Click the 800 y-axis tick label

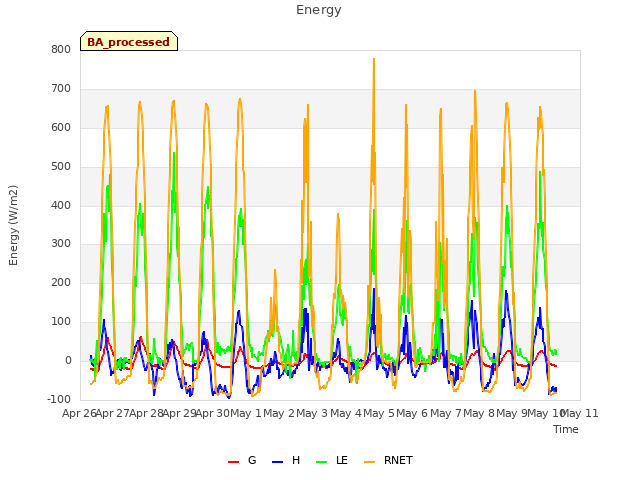[x=61, y=50]
